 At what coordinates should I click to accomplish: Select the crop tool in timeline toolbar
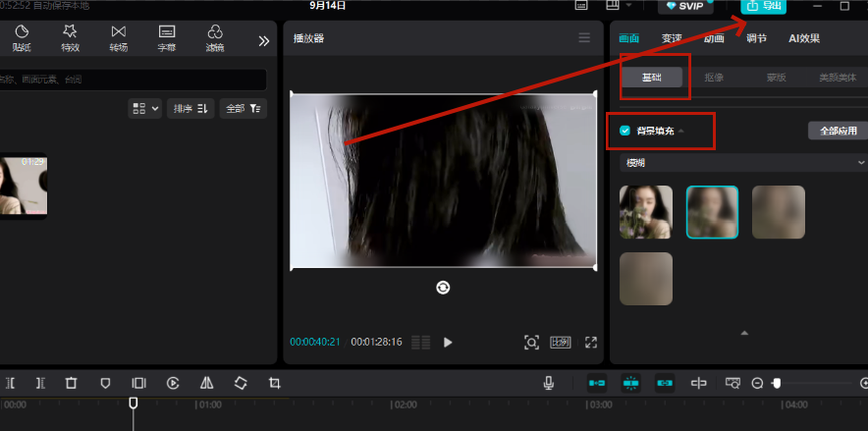(x=275, y=383)
